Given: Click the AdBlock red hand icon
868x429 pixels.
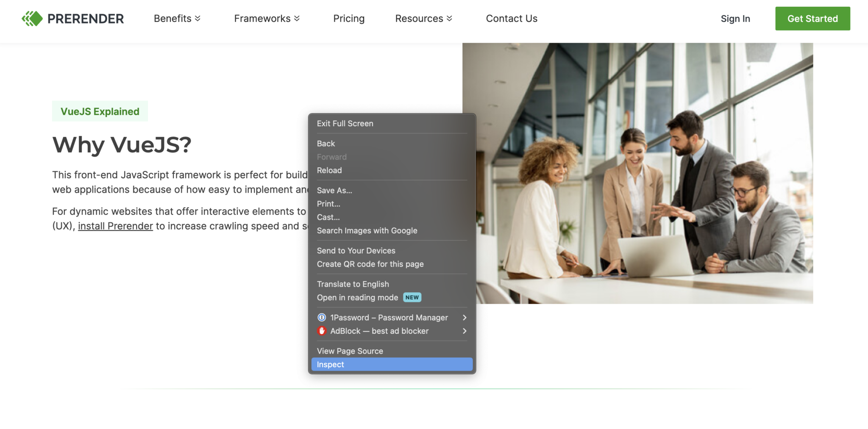Looking at the screenshot, I should pyautogui.click(x=322, y=331).
